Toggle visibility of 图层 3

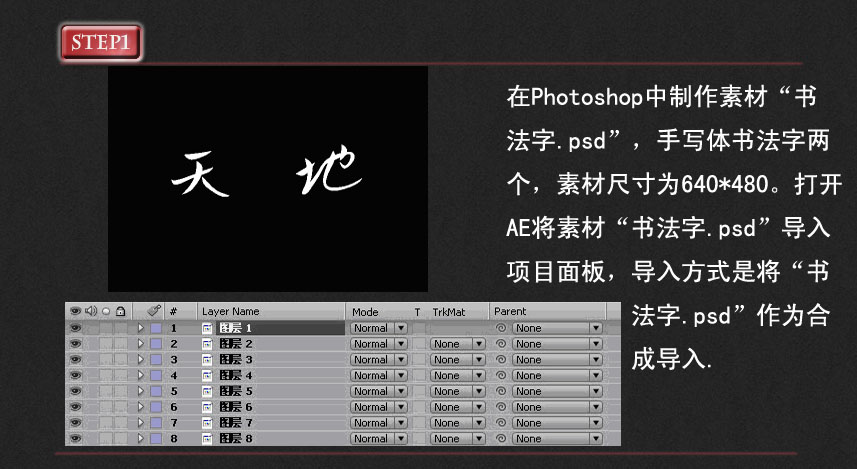75,360
